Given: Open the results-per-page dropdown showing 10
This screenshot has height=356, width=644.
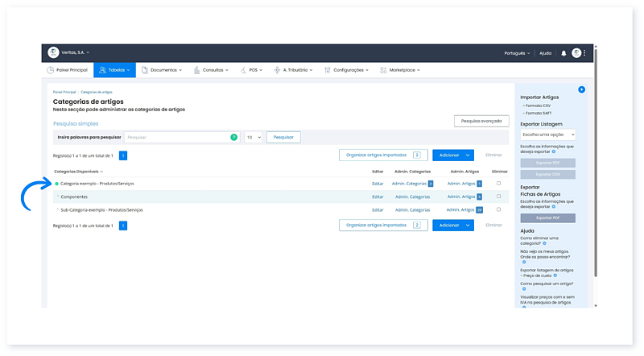Looking at the screenshot, I should (x=253, y=138).
